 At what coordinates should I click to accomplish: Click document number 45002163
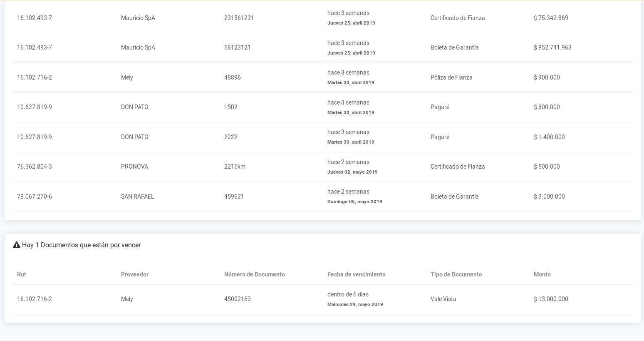pos(237,299)
